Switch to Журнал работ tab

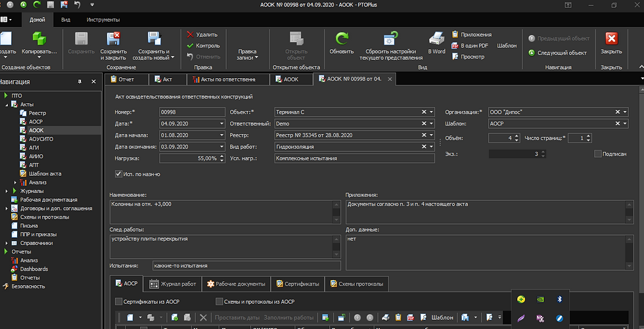172,284
